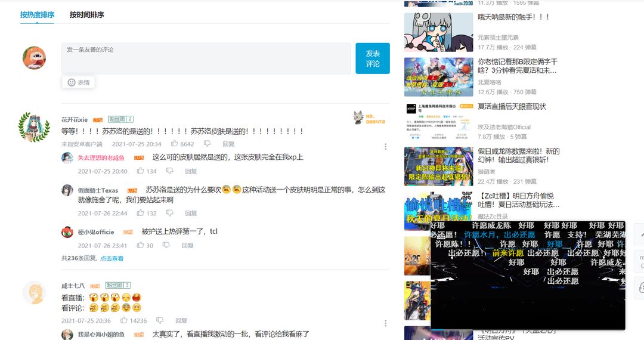Click 来自安卓客户端 source label
The width and height of the screenshot is (644, 340).
click(x=82, y=144)
